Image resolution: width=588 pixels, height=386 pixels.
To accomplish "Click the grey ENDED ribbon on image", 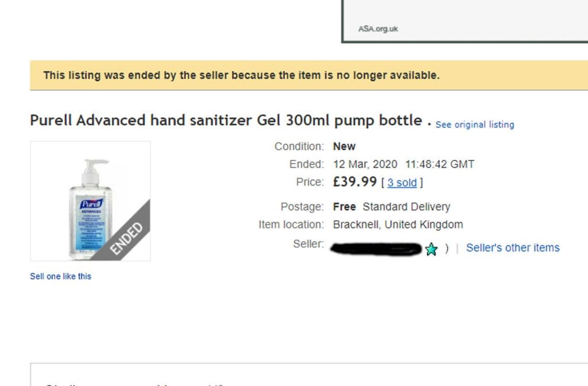I will pos(127,236).
